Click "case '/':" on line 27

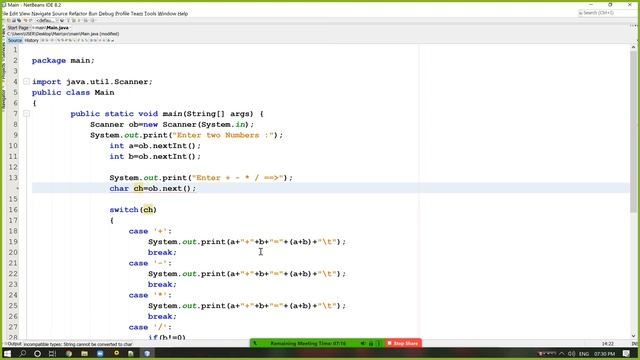[x=150, y=327]
